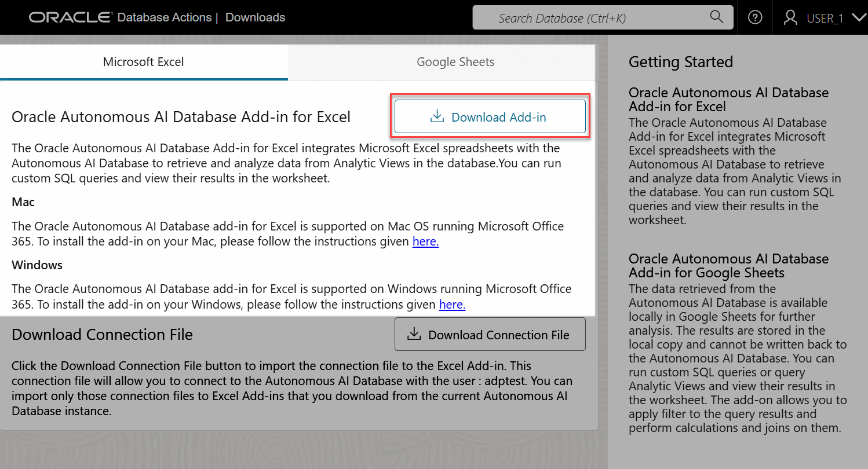The width and height of the screenshot is (868, 469).
Task: Click the Downloads breadcrumb in the header
Action: [255, 17]
